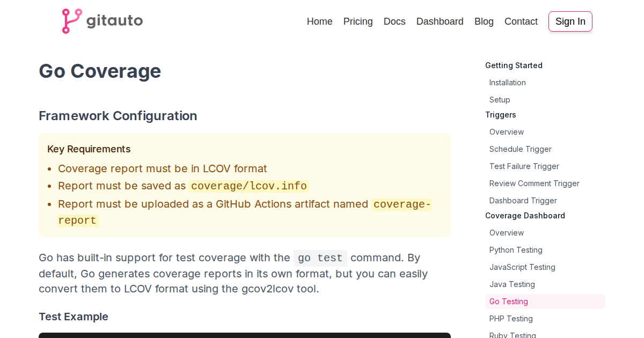Visit the Contact page
The width and height of the screenshot is (644, 338).
click(x=521, y=21)
